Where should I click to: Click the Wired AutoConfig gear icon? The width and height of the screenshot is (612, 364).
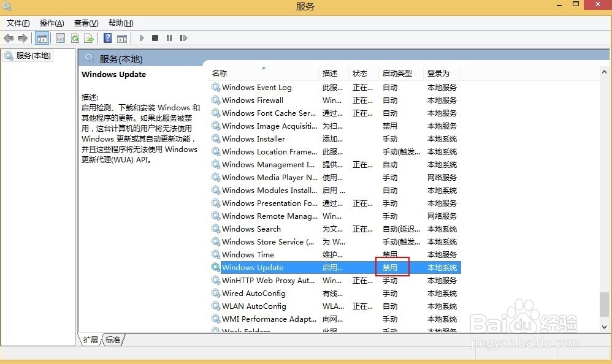tap(216, 292)
